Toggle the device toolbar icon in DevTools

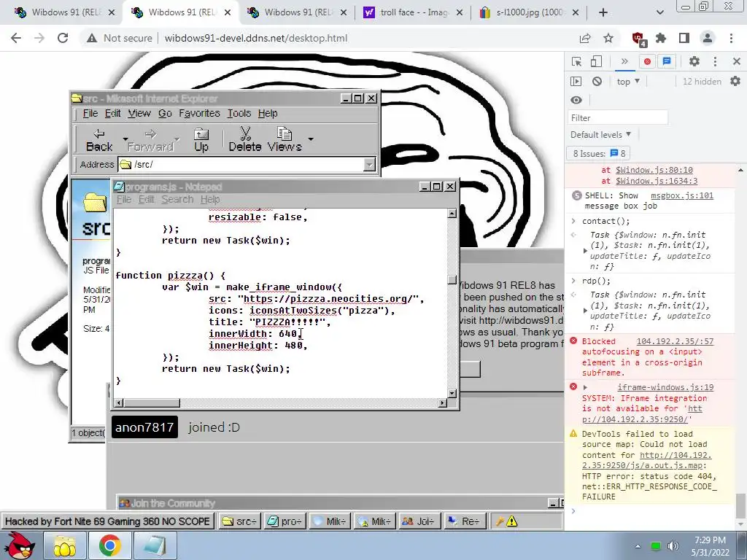[x=596, y=61]
